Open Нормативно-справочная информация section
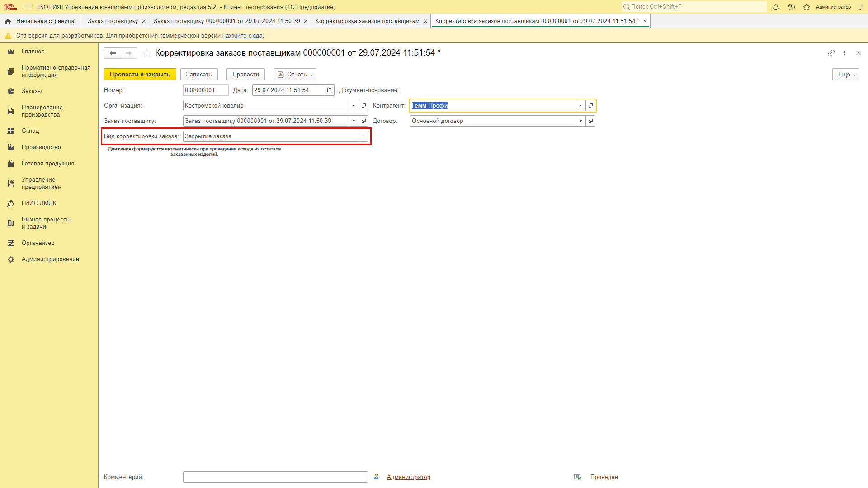The height and width of the screenshot is (488, 868). coord(49,71)
